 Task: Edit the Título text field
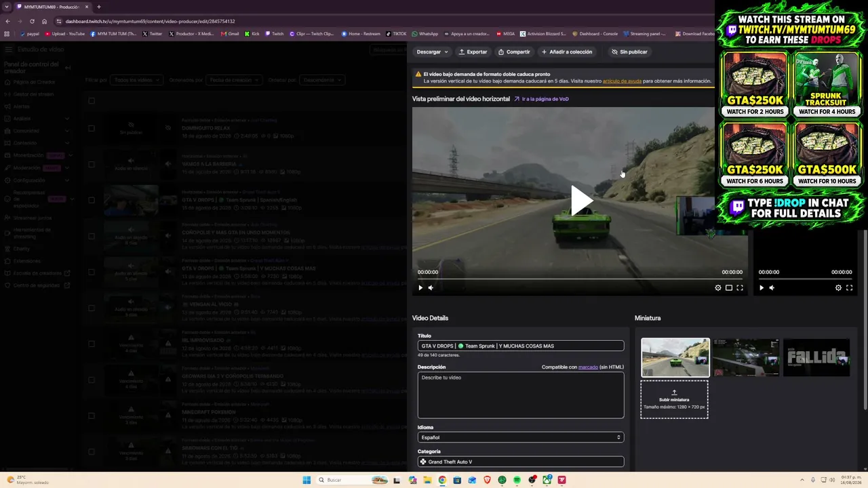pos(521,346)
